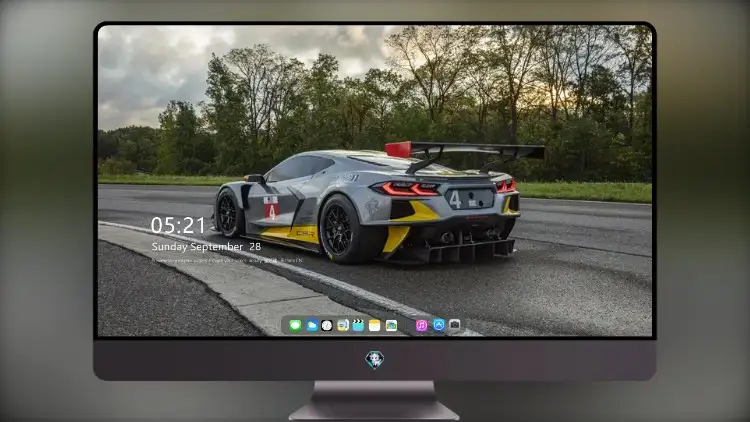Open the yellow document app beside Clock

coord(342,325)
